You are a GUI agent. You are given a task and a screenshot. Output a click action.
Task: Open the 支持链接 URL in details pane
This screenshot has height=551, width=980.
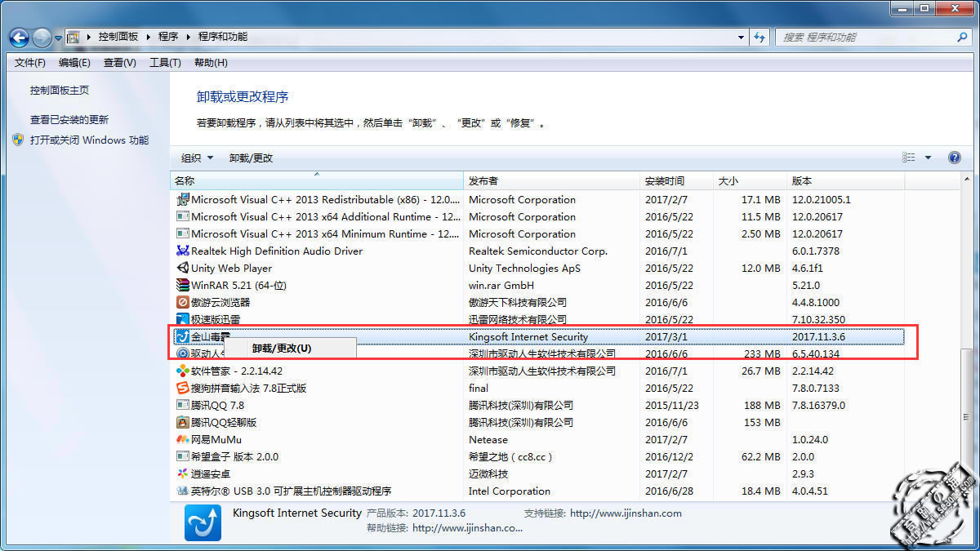click(626, 513)
